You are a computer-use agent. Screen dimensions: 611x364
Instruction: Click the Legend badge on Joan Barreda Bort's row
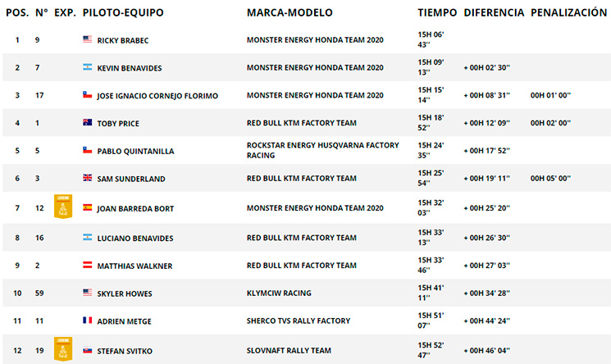(x=63, y=207)
